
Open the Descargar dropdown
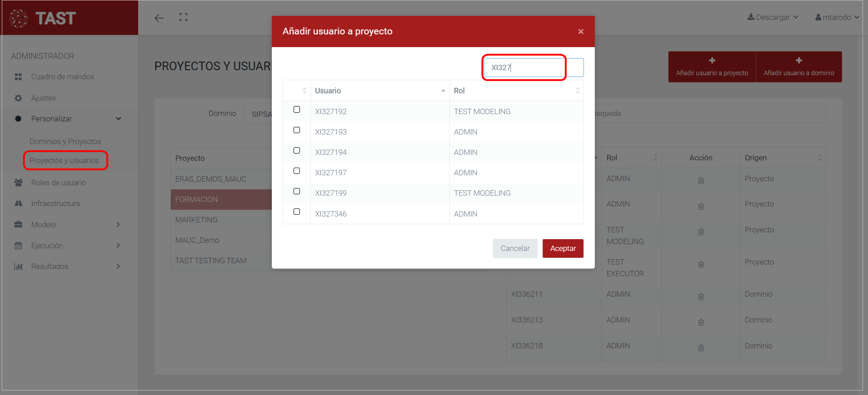772,17
